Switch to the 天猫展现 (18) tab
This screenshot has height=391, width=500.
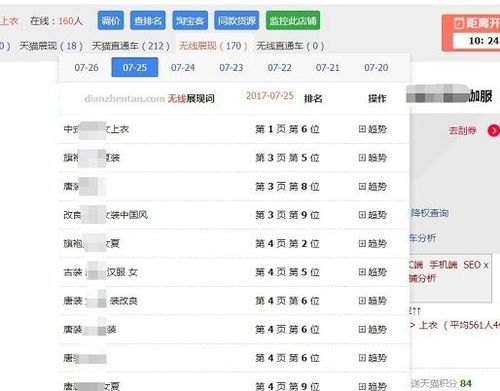pos(51,46)
